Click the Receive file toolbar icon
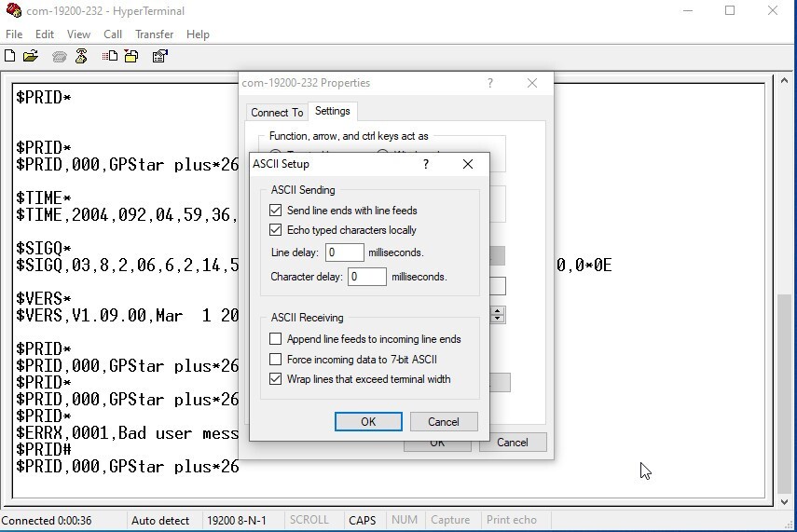Screen dimensions: 797x532 click(x=131, y=56)
